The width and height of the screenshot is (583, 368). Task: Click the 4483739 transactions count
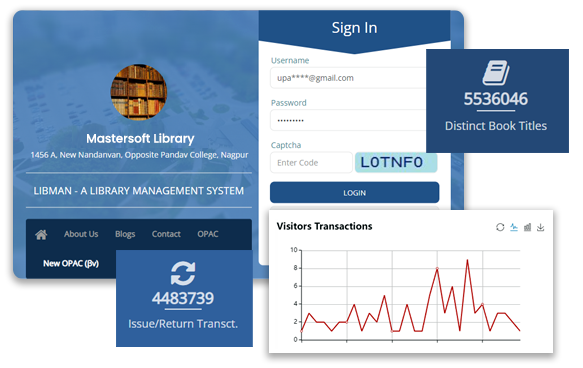[183, 298]
